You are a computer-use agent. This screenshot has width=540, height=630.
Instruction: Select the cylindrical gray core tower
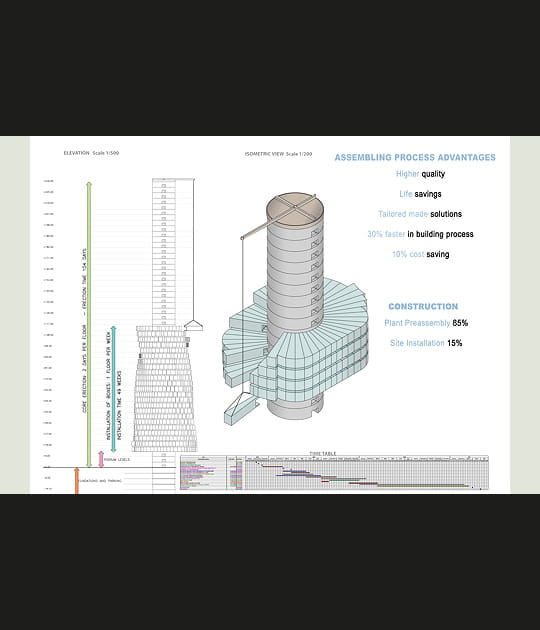295,305
